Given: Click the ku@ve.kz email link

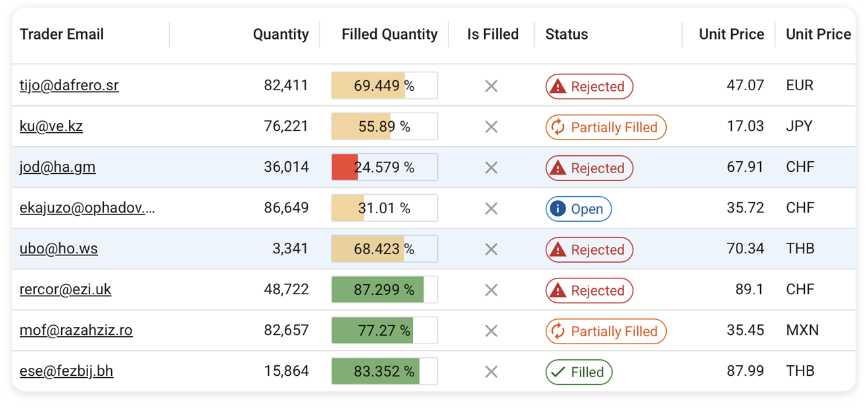Looking at the screenshot, I should 51,126.
